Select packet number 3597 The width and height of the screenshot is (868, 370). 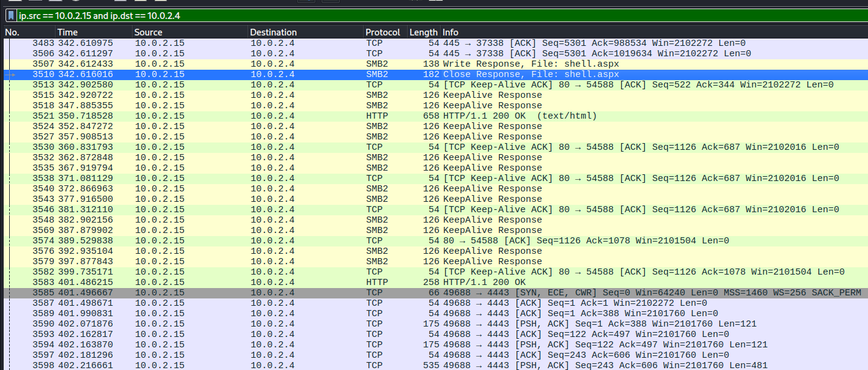coord(435,355)
